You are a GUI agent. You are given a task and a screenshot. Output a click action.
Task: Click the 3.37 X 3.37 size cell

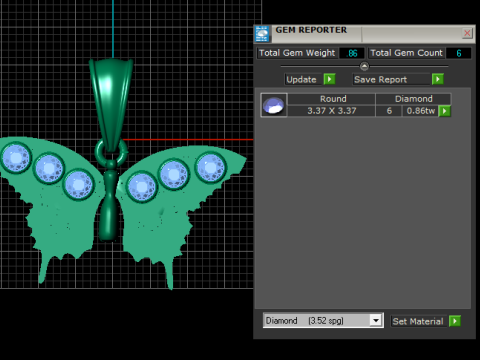(332, 111)
